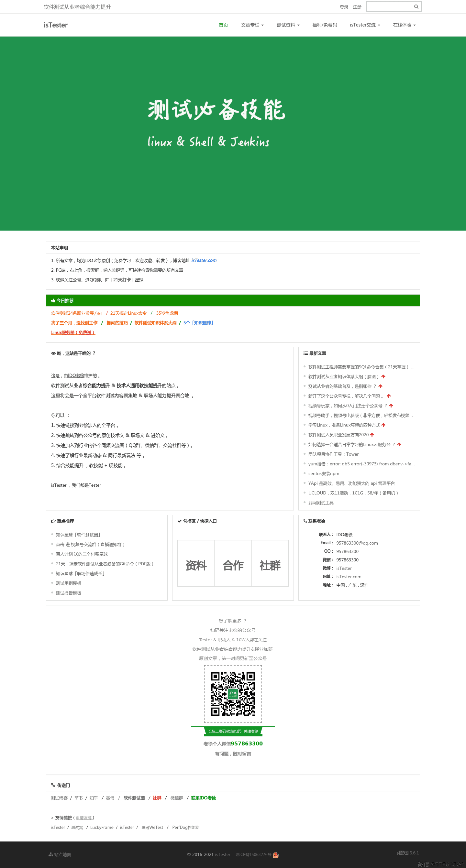Click the sitemap icon in footer
Screen dimensions: 466x868
click(50, 854)
